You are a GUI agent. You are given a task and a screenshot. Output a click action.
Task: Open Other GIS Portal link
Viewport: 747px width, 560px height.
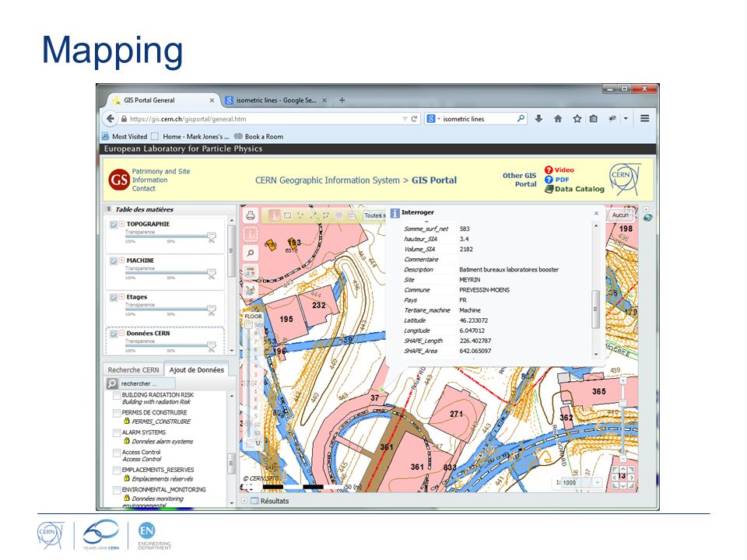[519, 180]
